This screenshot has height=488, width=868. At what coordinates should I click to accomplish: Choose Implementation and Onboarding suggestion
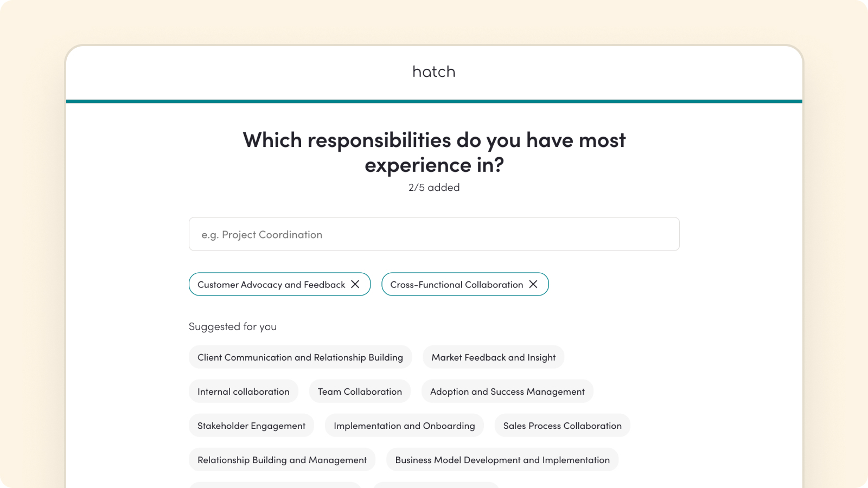tap(404, 426)
